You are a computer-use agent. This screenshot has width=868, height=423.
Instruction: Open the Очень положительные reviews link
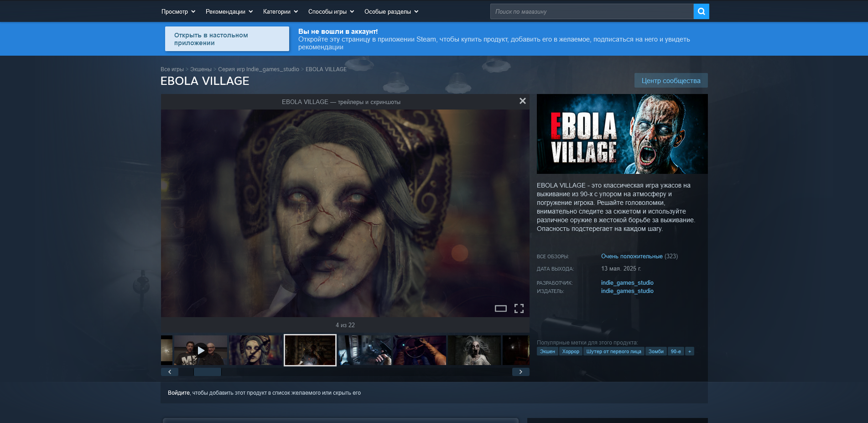(632, 256)
